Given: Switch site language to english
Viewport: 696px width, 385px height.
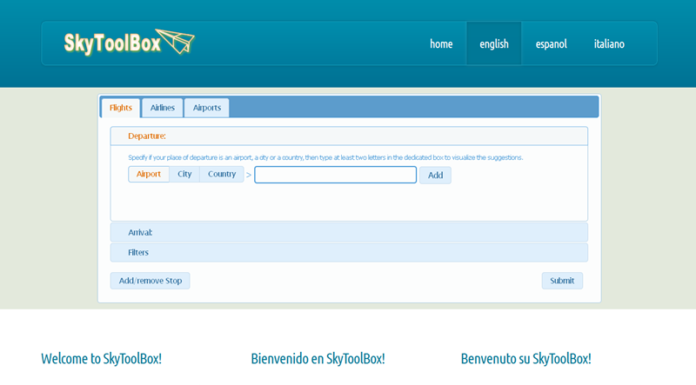Looking at the screenshot, I should (494, 44).
